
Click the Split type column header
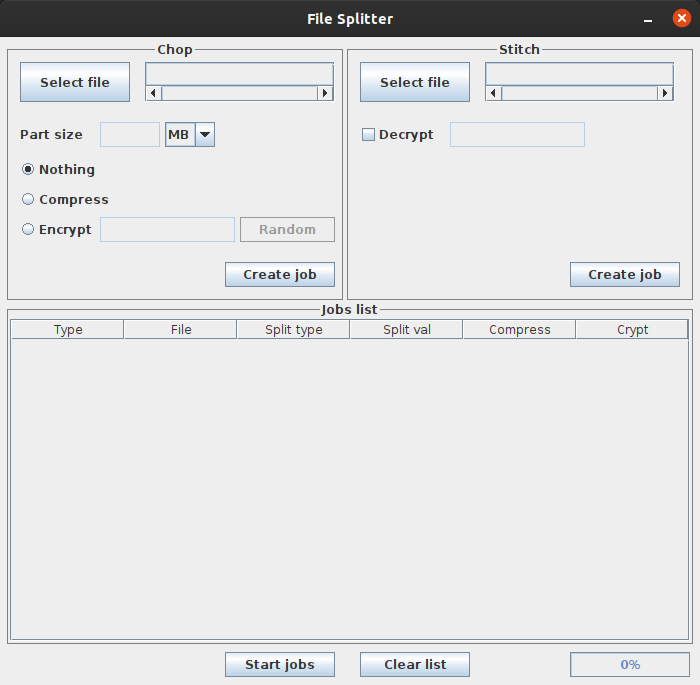tap(293, 330)
